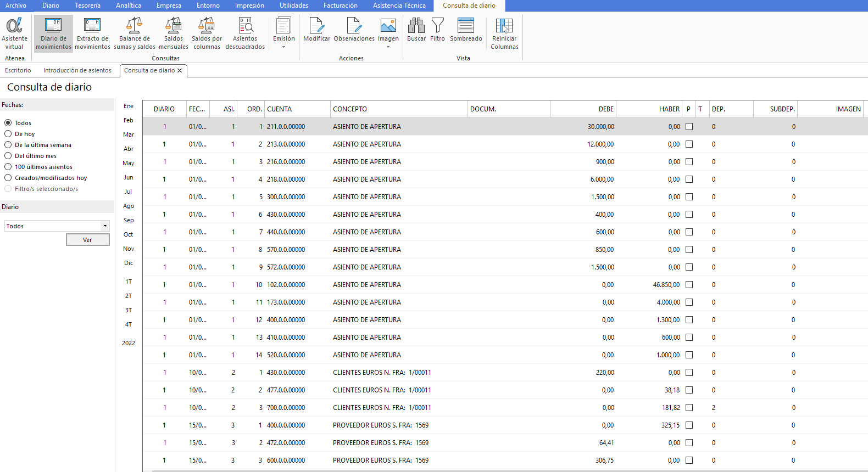The width and height of the screenshot is (868, 472).
Task: Select account 213.0.0.00000 row
Action: click(x=505, y=144)
